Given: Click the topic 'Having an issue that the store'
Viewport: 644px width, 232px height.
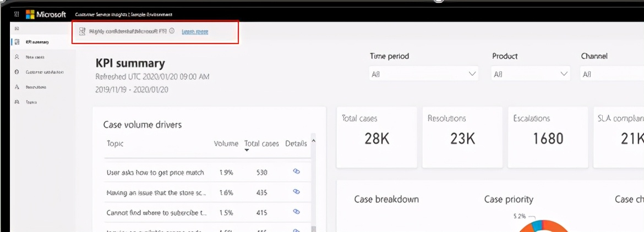Looking at the screenshot, I should coord(156,192).
